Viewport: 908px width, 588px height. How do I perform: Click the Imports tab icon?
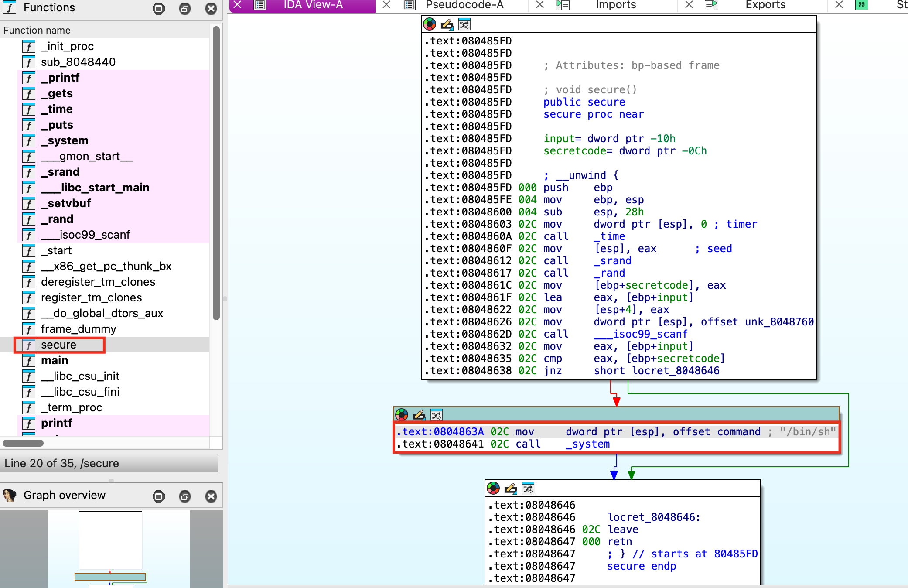point(563,5)
